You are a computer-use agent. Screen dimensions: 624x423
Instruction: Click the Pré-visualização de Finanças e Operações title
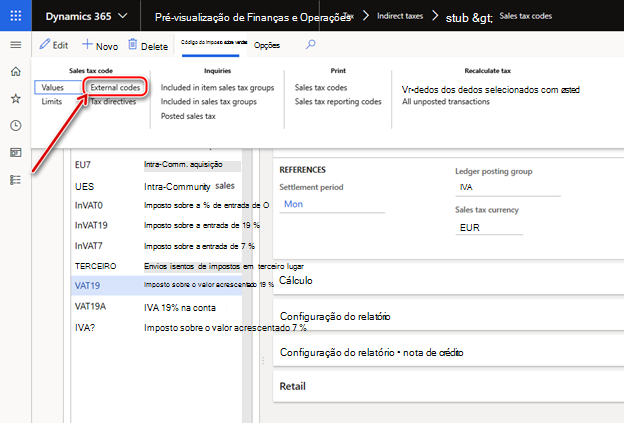pos(252,18)
